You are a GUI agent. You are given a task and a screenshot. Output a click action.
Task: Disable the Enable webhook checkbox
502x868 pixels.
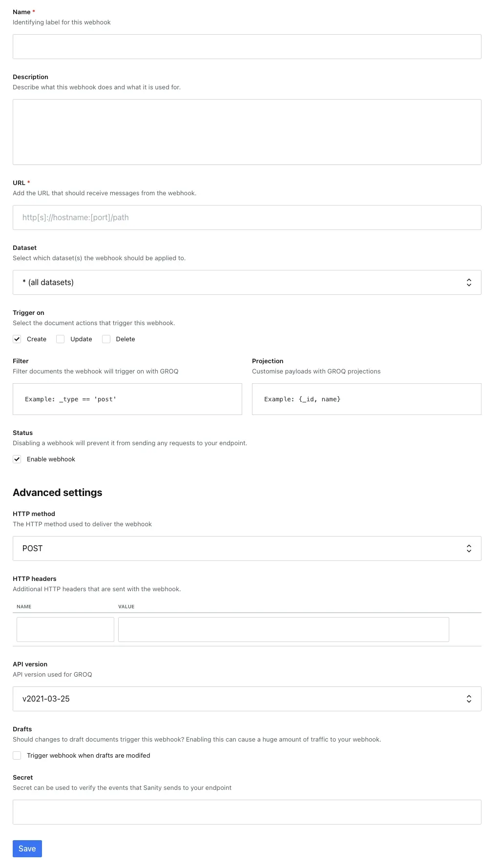(x=17, y=459)
